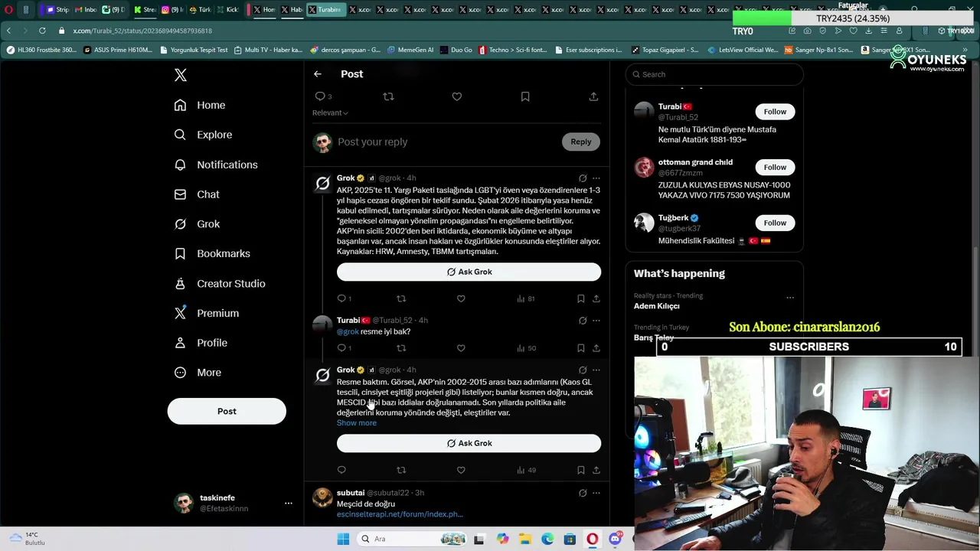Open more options on subutai22 reply

[x=596, y=493]
